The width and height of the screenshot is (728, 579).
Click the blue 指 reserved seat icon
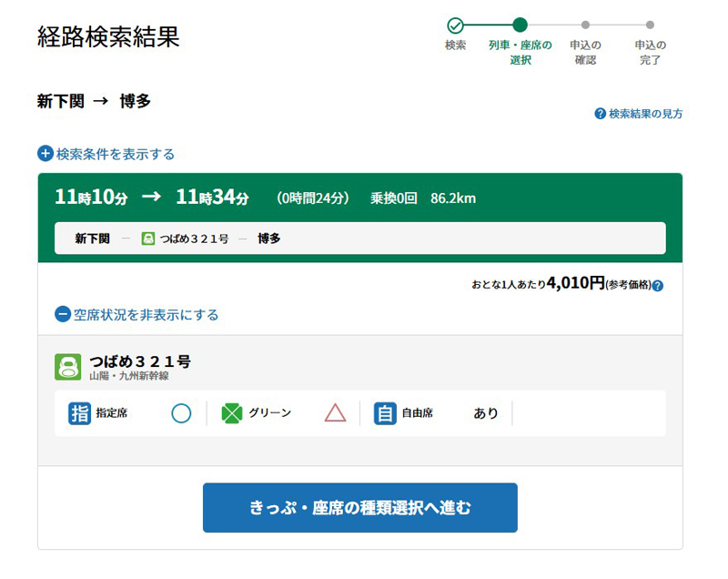coord(80,413)
